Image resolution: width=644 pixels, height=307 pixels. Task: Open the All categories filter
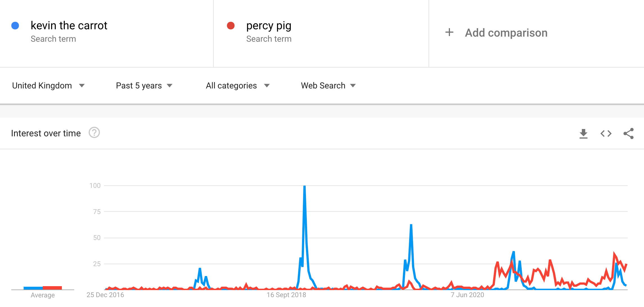238,86
